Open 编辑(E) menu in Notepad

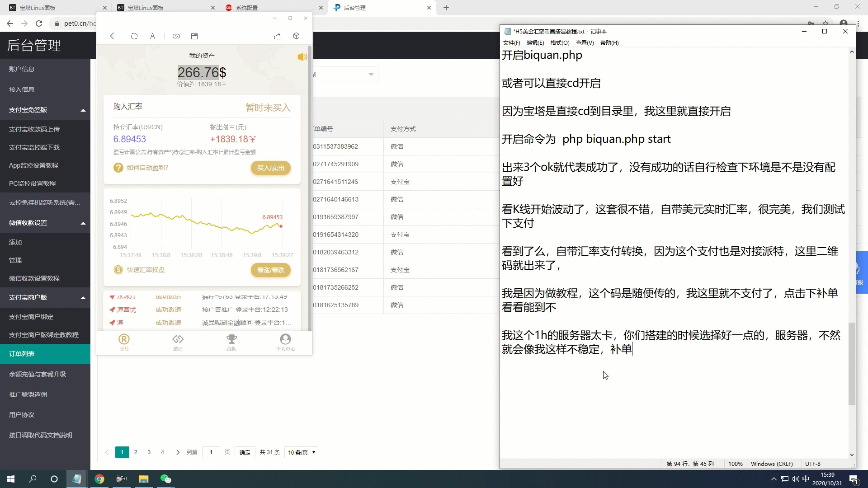tap(535, 43)
